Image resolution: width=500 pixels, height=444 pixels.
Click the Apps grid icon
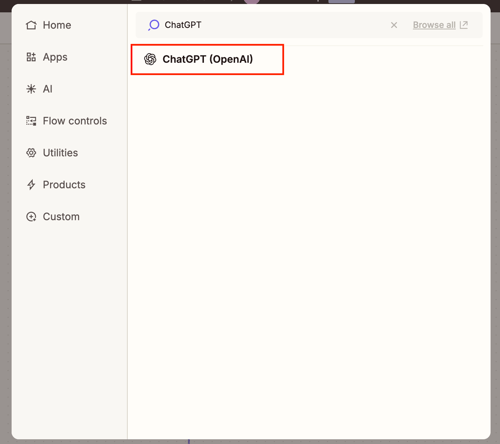(31, 57)
